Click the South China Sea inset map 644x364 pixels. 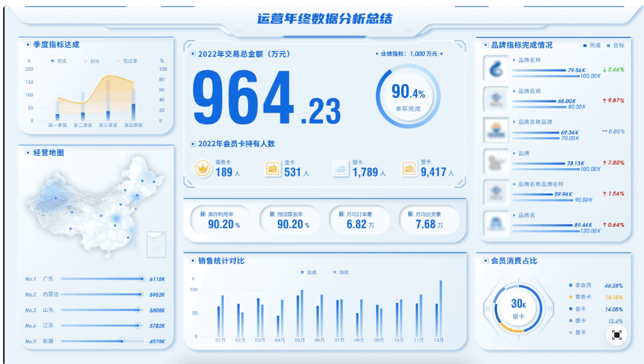pyautogui.click(x=157, y=245)
